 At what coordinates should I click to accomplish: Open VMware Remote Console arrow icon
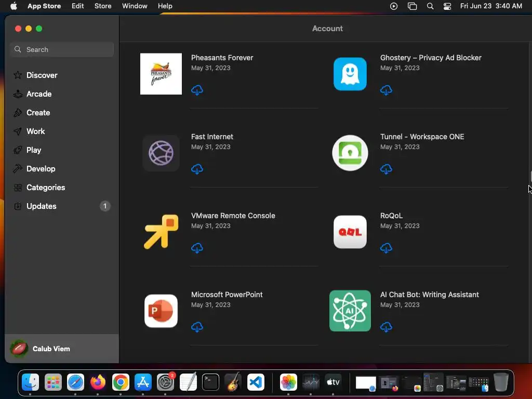click(161, 232)
